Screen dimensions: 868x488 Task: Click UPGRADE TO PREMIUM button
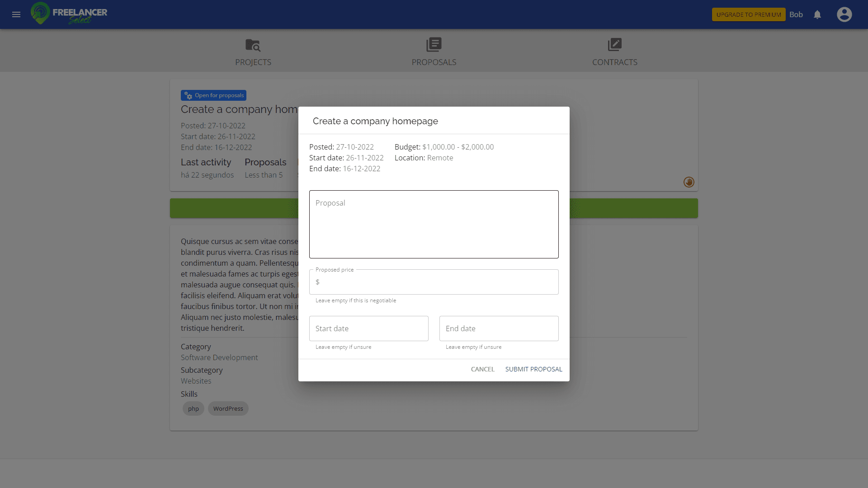749,14
